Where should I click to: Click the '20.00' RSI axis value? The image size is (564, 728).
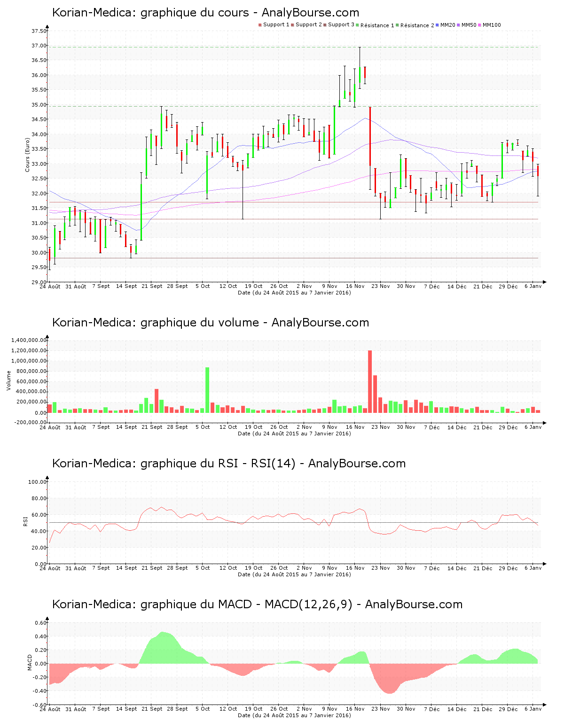[x=39, y=548]
